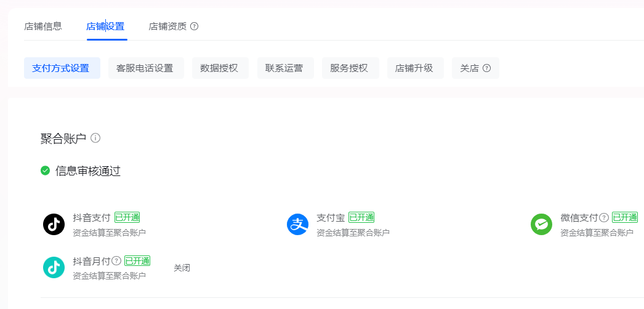Select the 店铺设置 tab
644x309 pixels.
pyautogui.click(x=105, y=26)
